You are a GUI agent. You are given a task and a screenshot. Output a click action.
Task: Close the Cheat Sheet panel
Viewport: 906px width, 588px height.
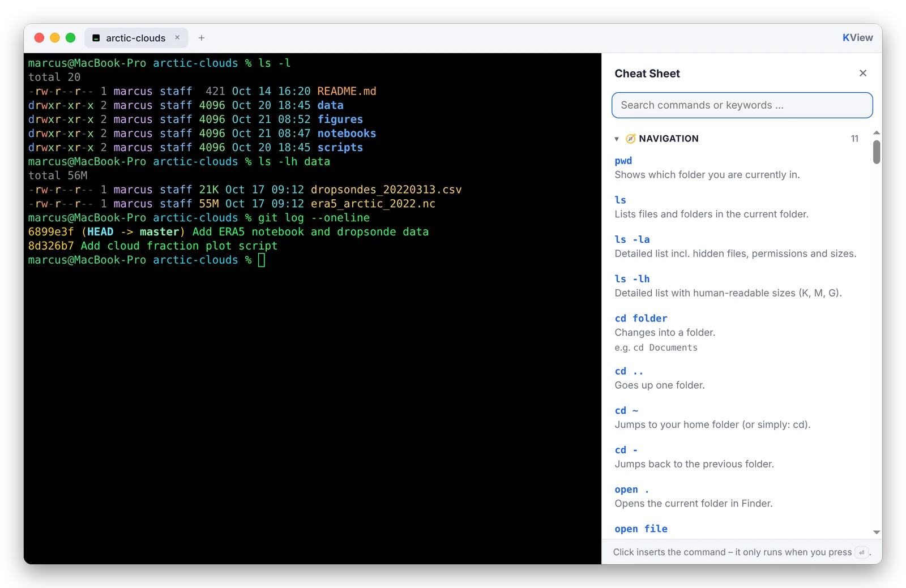point(862,73)
